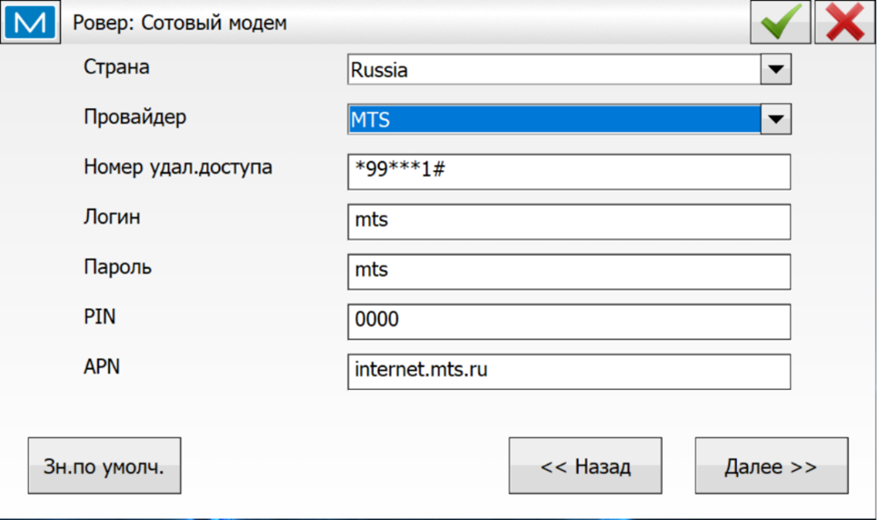
Task: Click the Зн.по умолч. button
Action: point(105,466)
